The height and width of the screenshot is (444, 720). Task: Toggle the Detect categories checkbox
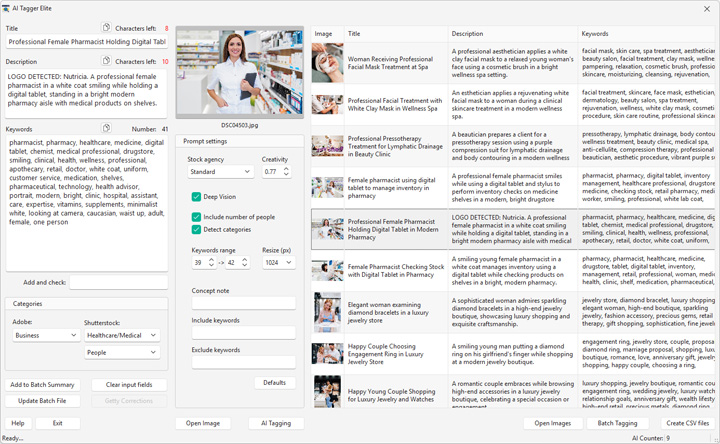pyautogui.click(x=197, y=230)
